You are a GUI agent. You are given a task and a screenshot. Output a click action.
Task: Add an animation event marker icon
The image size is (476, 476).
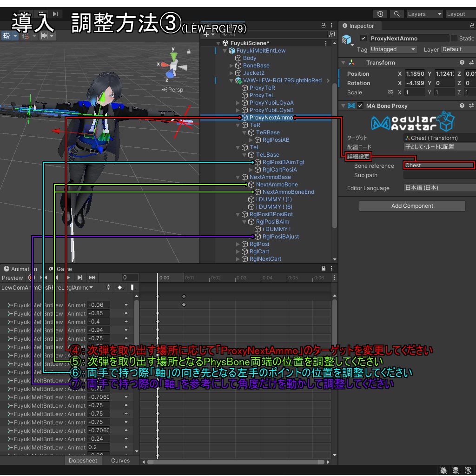134,287
